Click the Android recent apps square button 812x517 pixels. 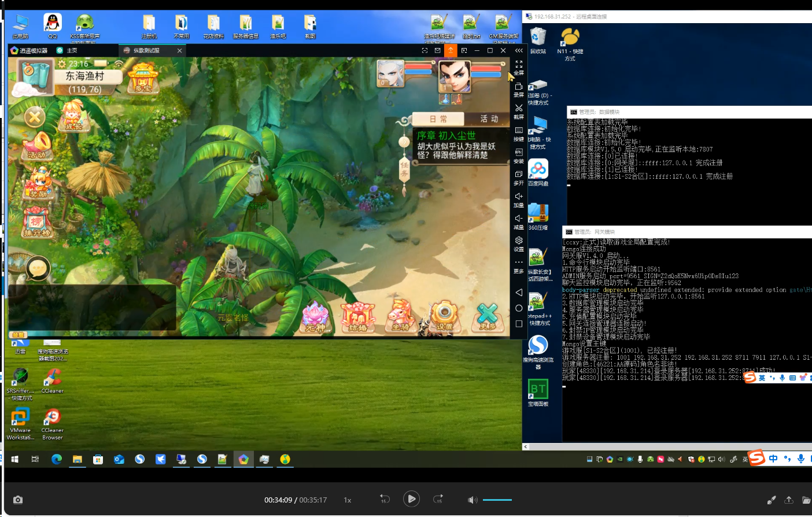coord(519,324)
